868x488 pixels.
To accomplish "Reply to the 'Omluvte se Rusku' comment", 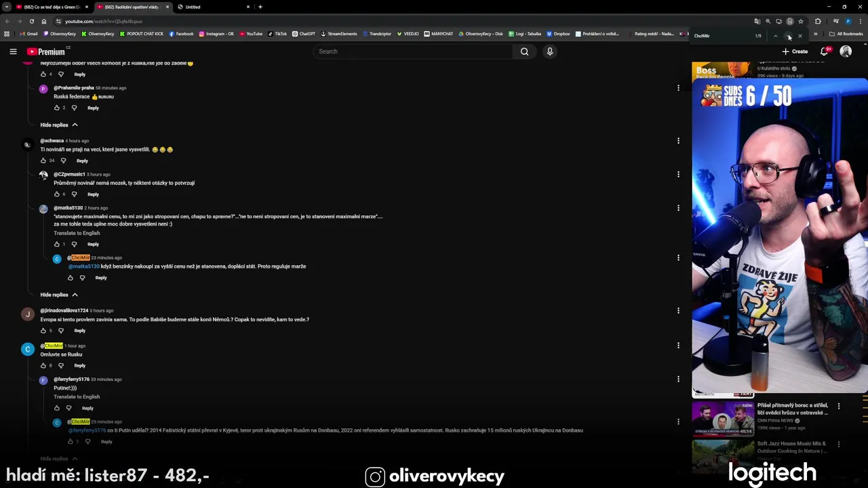I will 79,365.
